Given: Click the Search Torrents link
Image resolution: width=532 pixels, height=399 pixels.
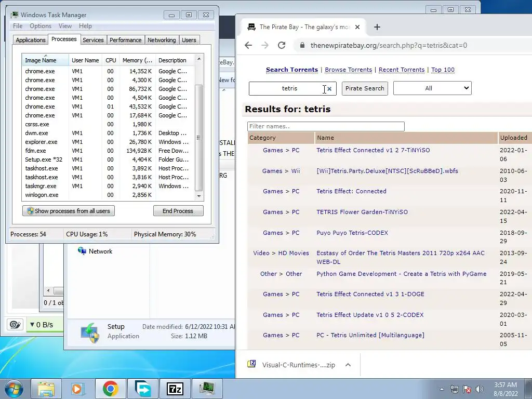Looking at the screenshot, I should click(292, 70).
